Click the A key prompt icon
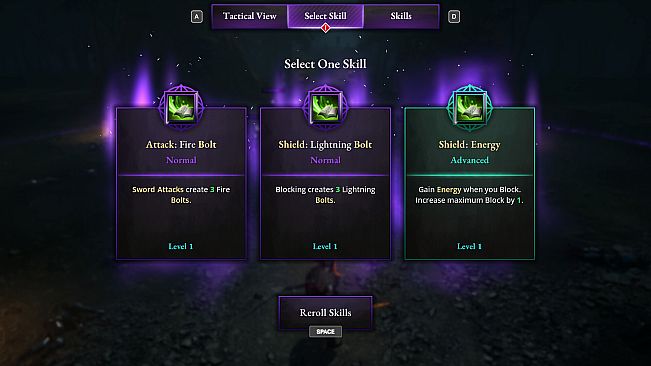 pyautogui.click(x=197, y=17)
